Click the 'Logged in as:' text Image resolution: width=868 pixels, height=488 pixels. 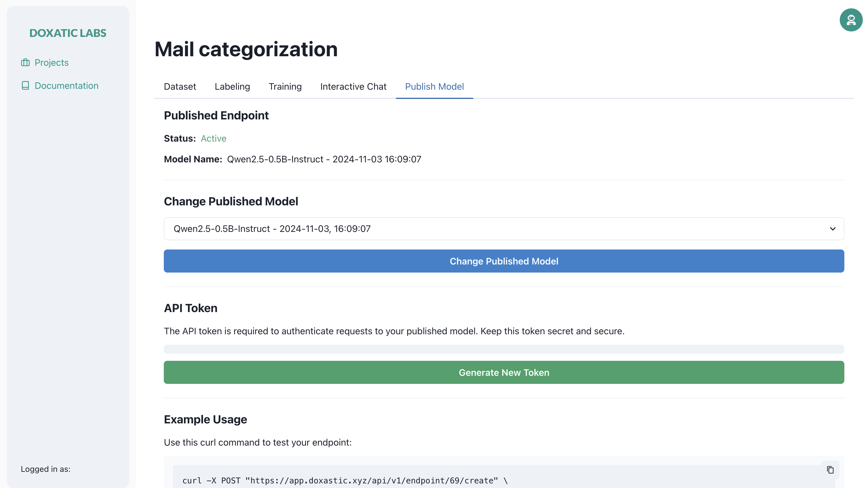(46, 469)
